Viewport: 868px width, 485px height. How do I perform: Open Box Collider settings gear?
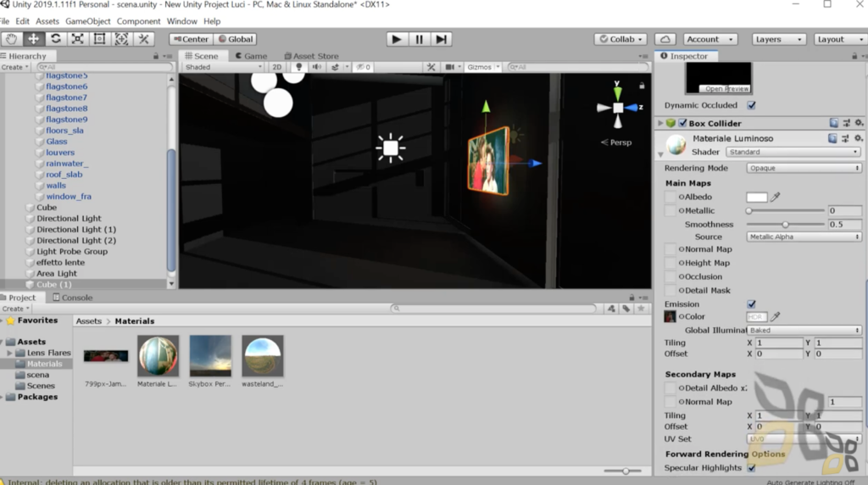click(859, 123)
